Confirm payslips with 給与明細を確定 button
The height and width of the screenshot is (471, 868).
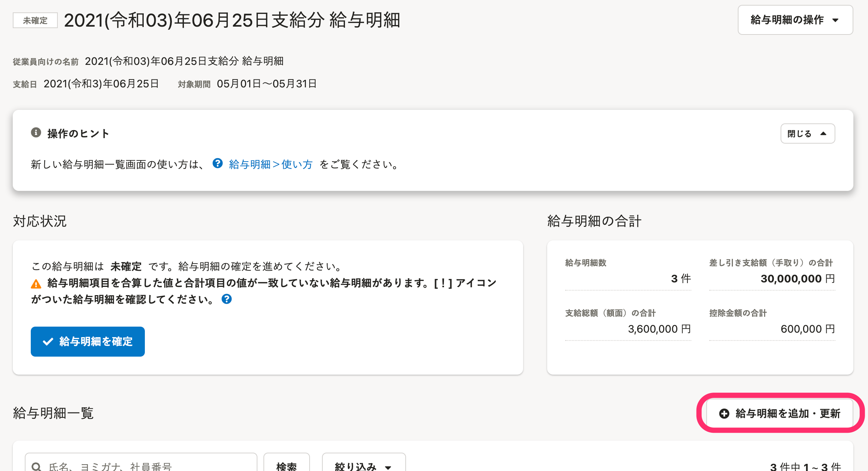pyautogui.click(x=88, y=342)
